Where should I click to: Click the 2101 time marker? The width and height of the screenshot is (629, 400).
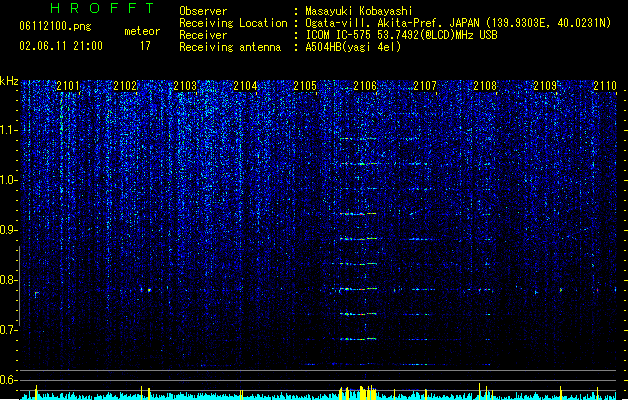coord(68,86)
